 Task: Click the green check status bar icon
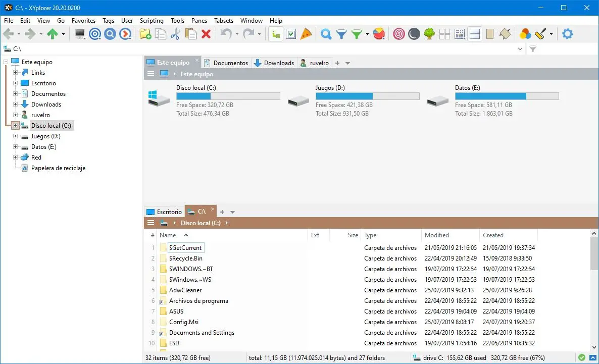click(582, 358)
